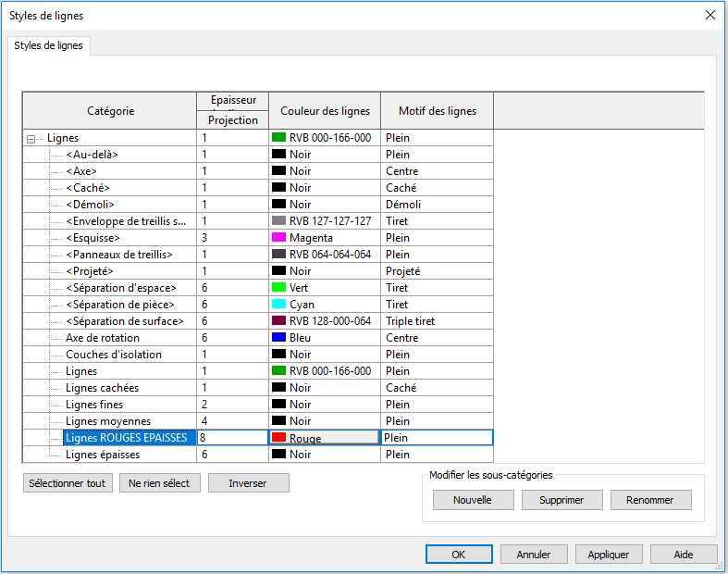Open the Triple tiret pattern cell
Screen dimensions: 728x574
coord(437,321)
